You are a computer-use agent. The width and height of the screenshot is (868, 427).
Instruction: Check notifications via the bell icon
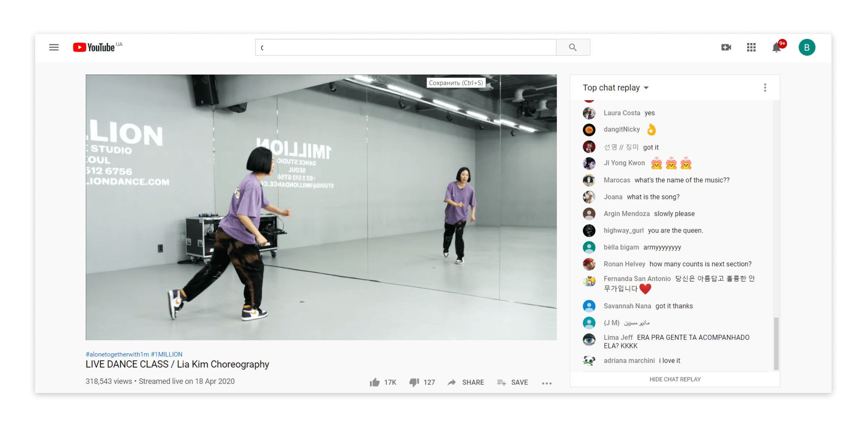[x=776, y=48]
